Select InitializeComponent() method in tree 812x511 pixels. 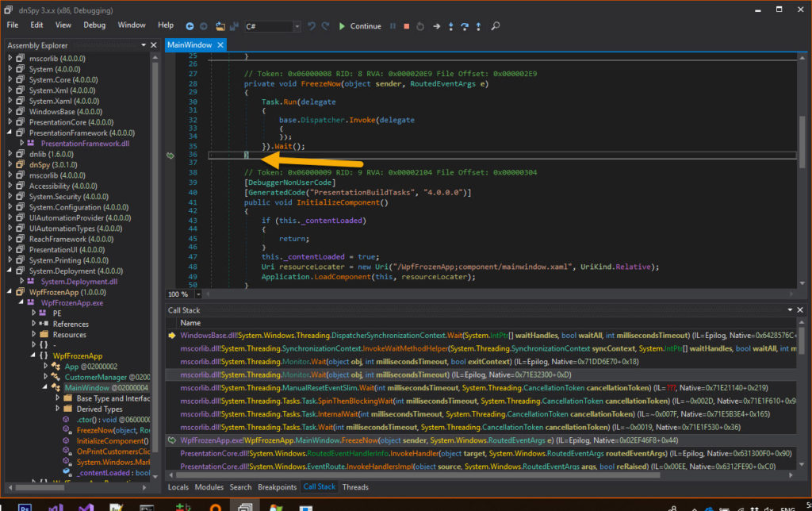click(113, 440)
